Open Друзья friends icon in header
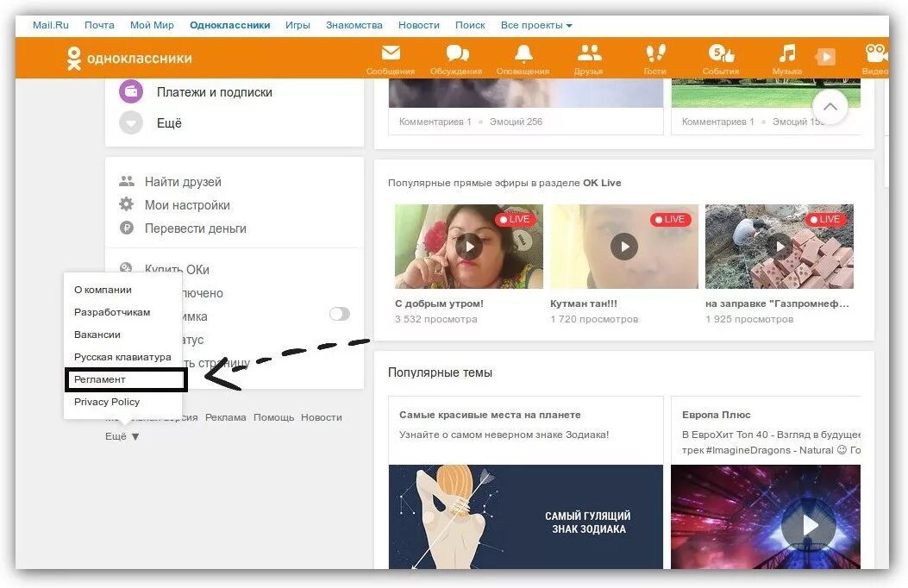 (590, 53)
